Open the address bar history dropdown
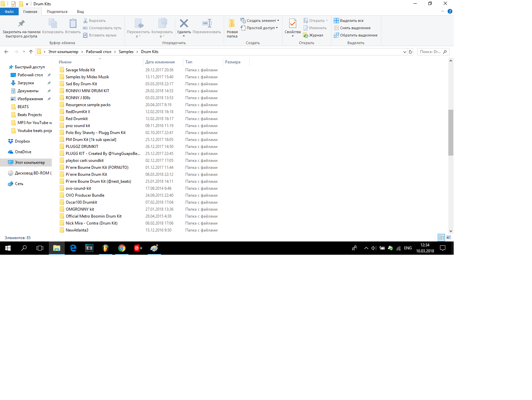 404,52
